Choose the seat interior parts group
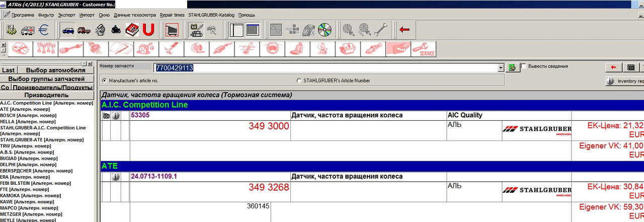 (297, 49)
